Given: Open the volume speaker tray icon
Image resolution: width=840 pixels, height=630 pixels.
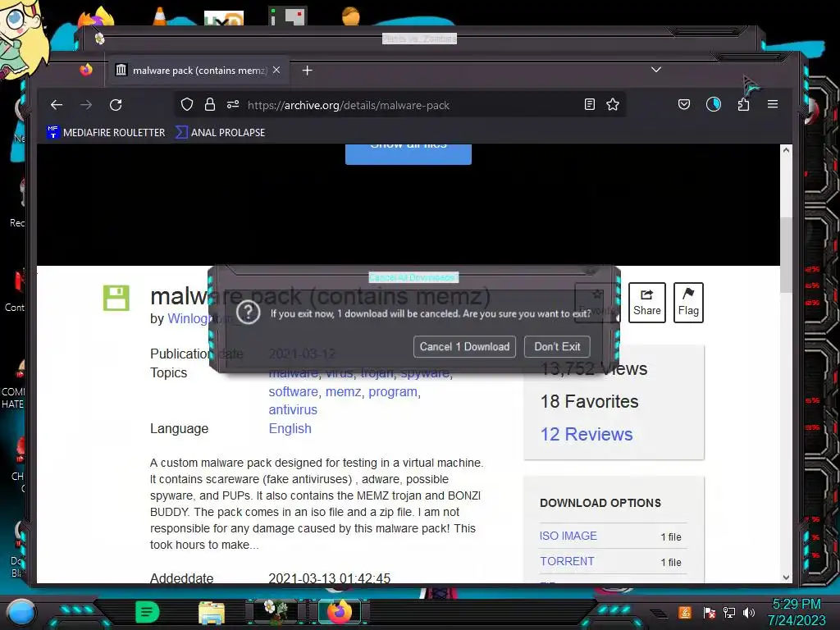Looking at the screenshot, I should [x=749, y=612].
